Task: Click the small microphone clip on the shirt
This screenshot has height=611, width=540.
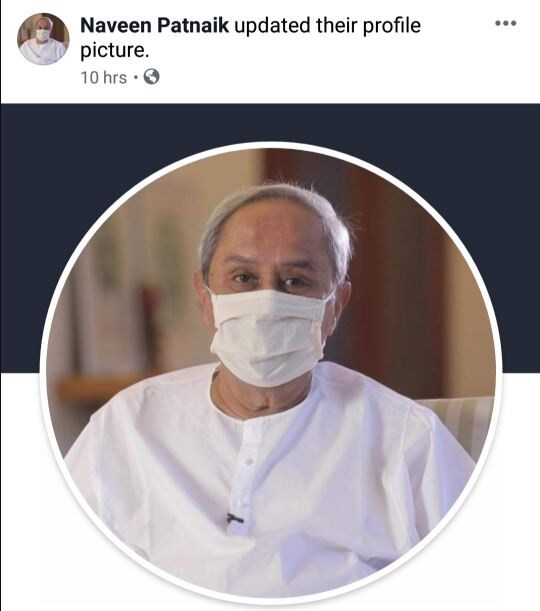Action: (x=234, y=519)
